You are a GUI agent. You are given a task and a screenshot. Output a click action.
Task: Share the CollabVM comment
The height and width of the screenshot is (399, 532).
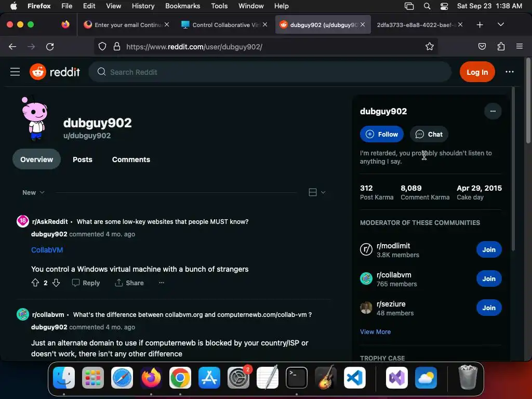coord(129,283)
